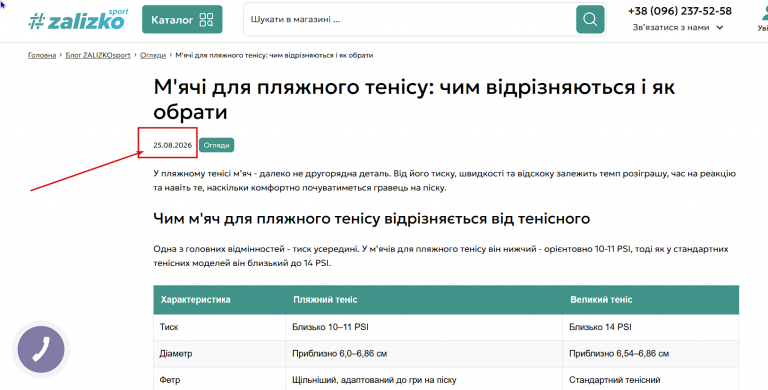Select the article date 25.08.2026

tap(172, 145)
